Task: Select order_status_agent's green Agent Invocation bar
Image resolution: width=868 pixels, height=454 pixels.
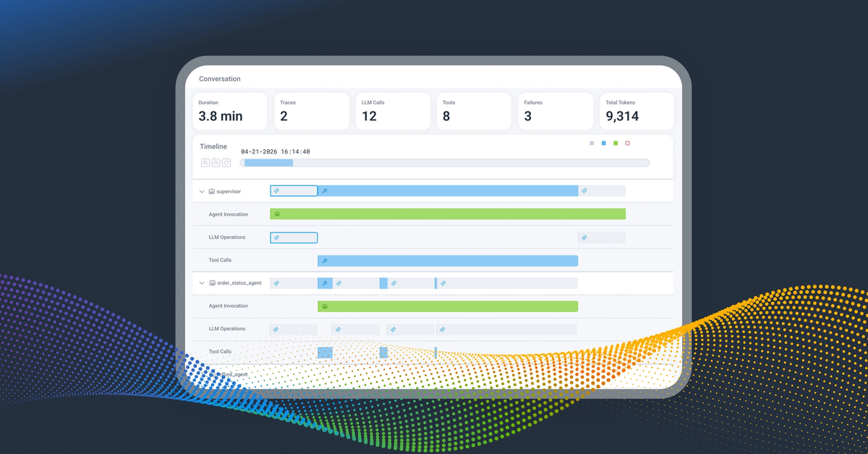Action: (448, 306)
